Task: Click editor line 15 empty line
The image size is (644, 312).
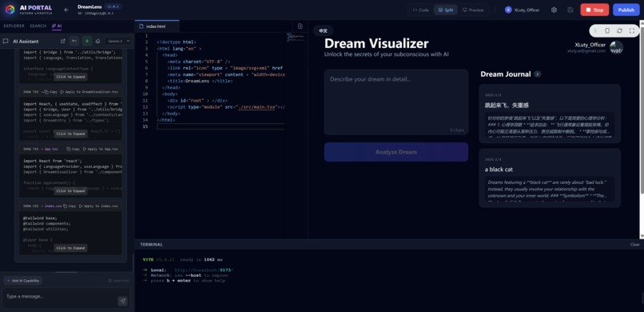Action: [221, 126]
